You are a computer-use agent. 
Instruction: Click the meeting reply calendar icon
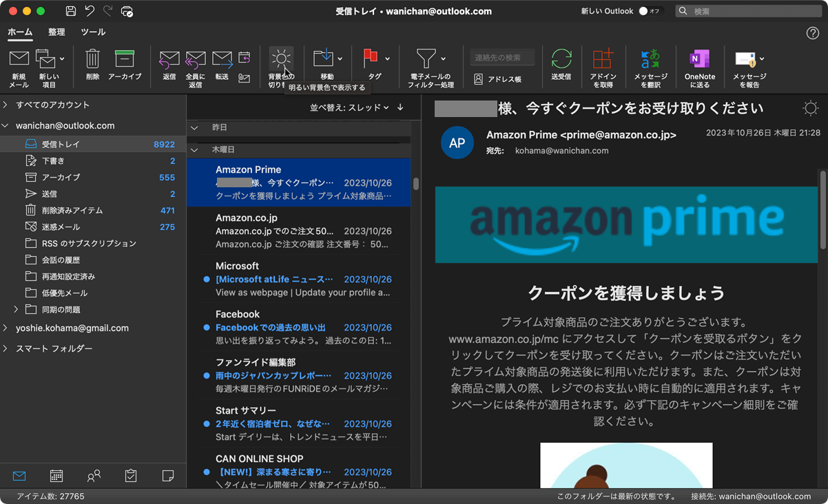(244, 58)
